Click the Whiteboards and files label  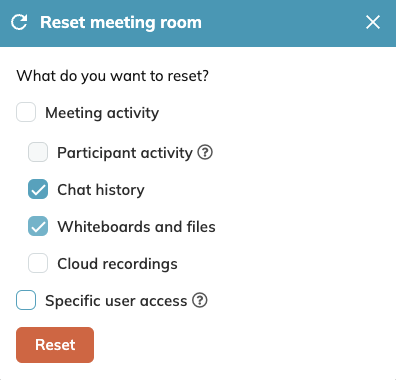click(136, 227)
